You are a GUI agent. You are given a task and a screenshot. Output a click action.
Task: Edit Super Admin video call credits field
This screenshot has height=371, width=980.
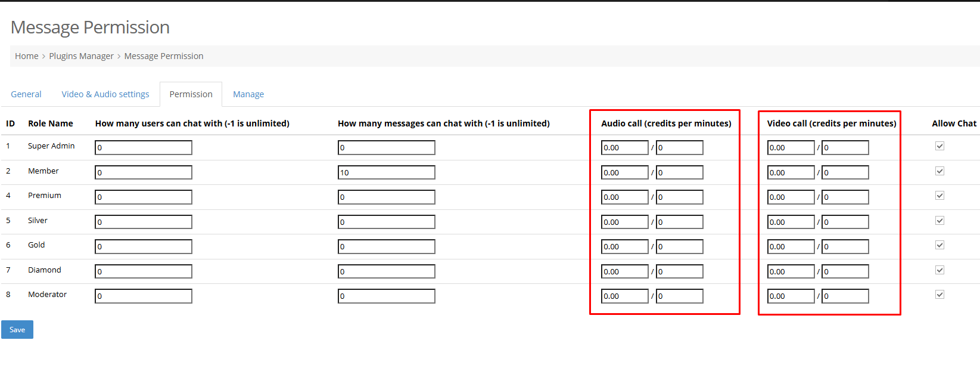(x=791, y=147)
